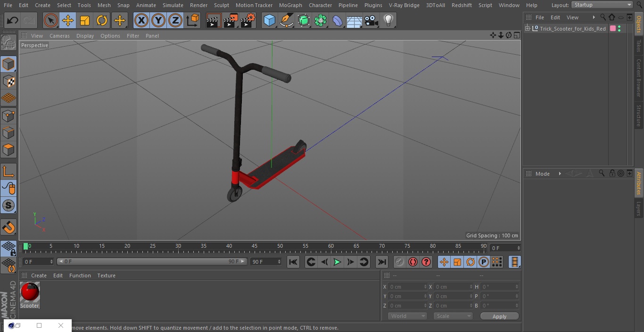Switch to the Takes side tab

click(639, 46)
